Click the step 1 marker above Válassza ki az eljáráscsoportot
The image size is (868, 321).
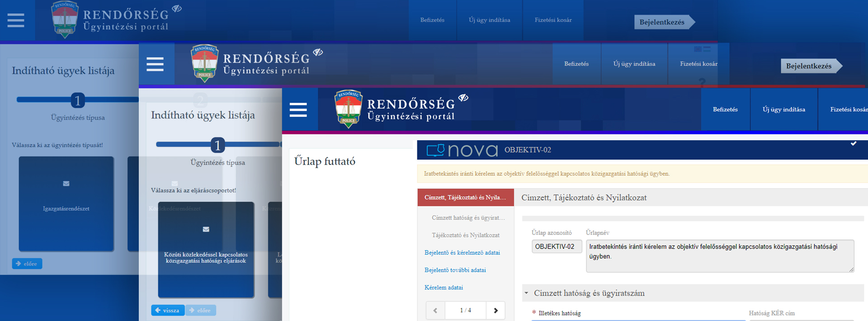(x=217, y=145)
